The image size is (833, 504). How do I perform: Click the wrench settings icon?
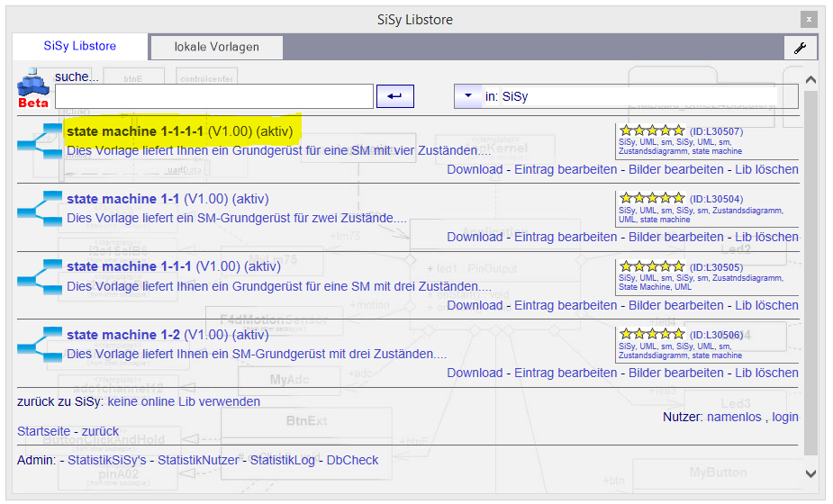click(x=800, y=49)
